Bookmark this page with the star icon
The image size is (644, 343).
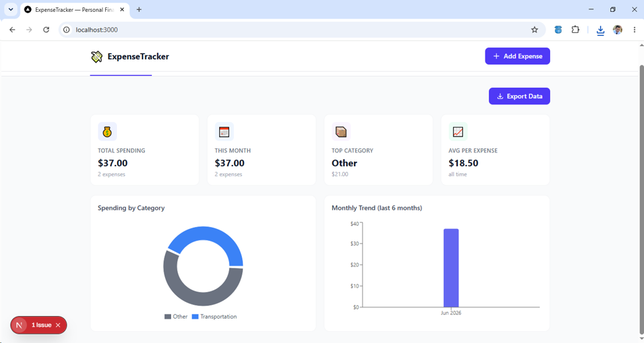534,30
